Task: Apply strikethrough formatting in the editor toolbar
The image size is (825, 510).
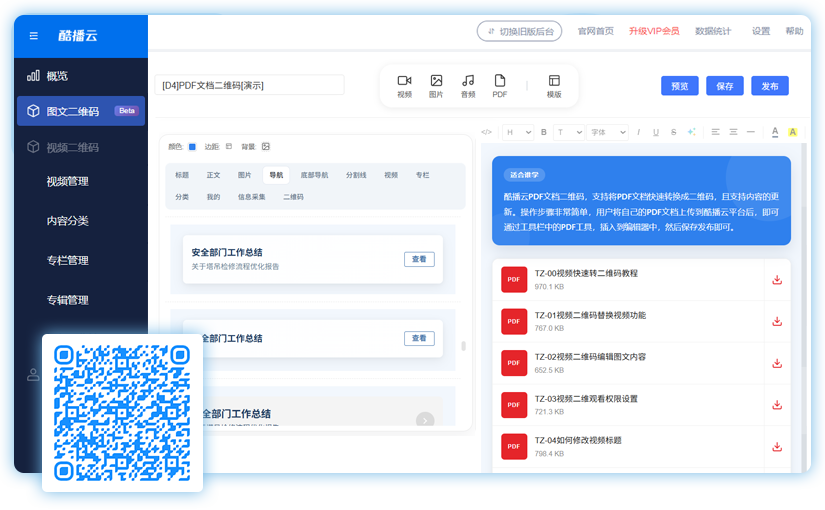Action: click(673, 132)
